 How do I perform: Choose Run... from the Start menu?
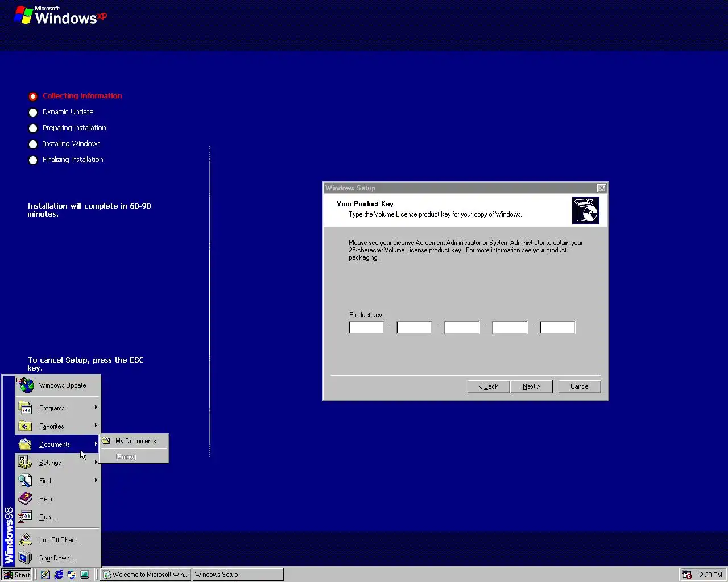click(x=57, y=517)
